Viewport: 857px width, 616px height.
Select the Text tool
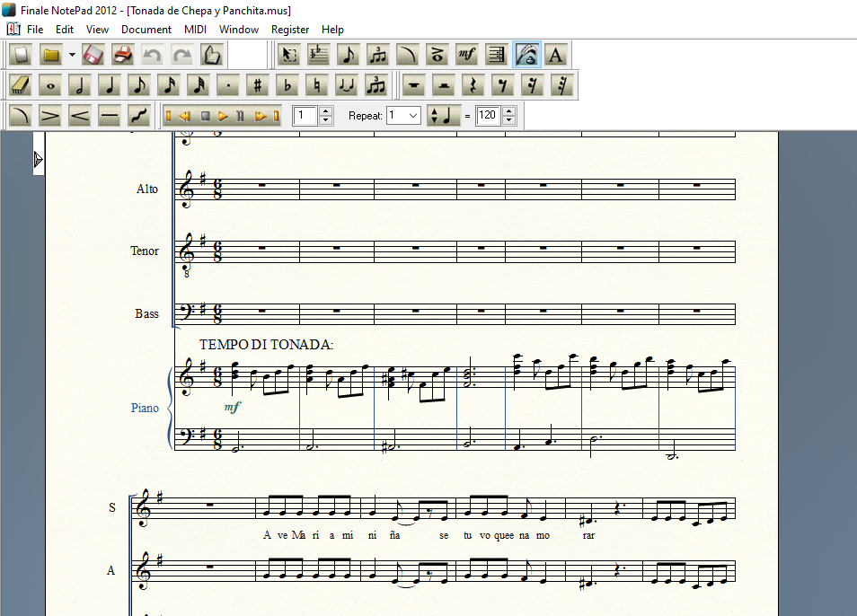tap(557, 54)
